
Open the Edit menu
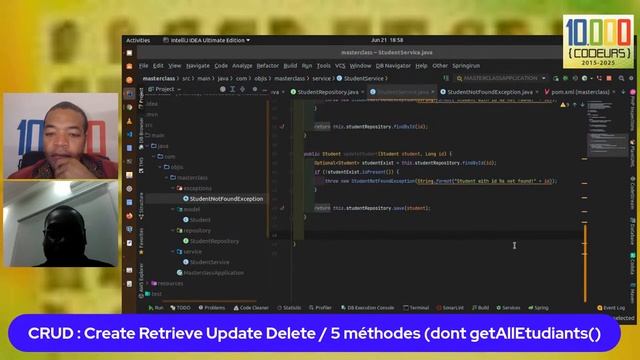pyautogui.click(x=158, y=66)
